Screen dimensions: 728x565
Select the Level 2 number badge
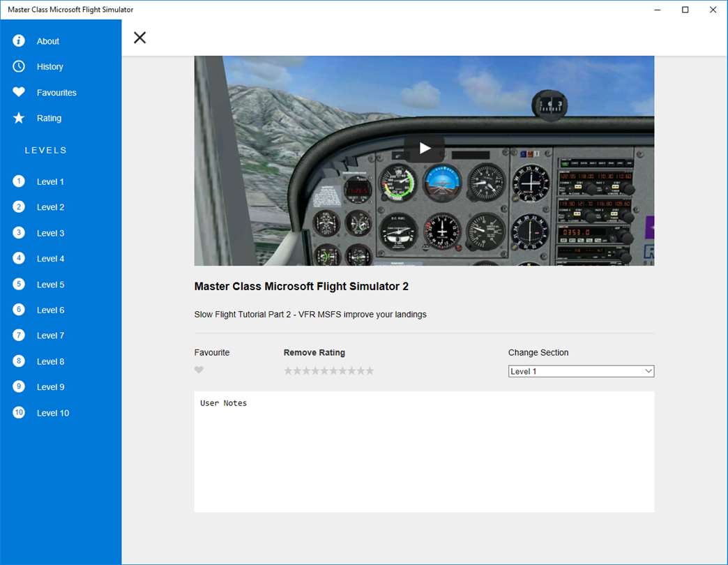[x=19, y=207]
